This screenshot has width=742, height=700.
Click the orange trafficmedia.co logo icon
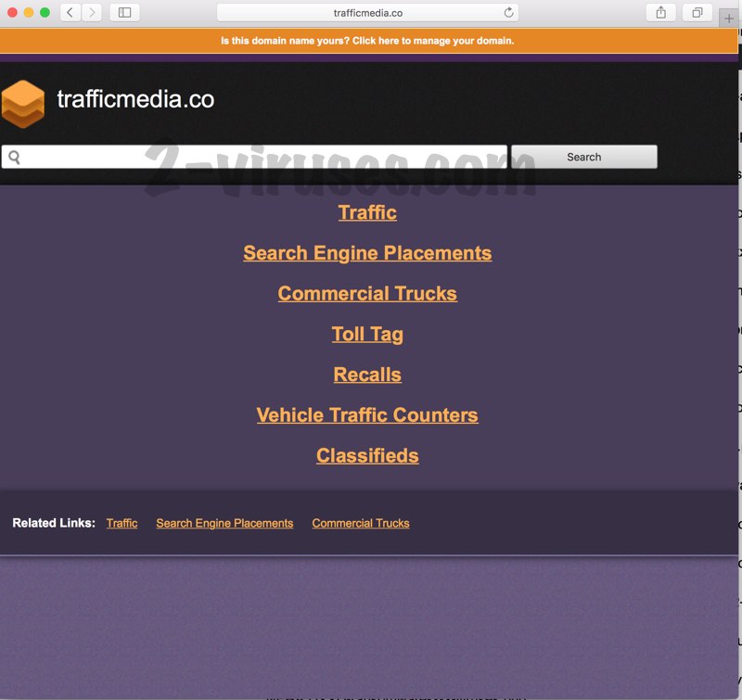click(x=23, y=103)
